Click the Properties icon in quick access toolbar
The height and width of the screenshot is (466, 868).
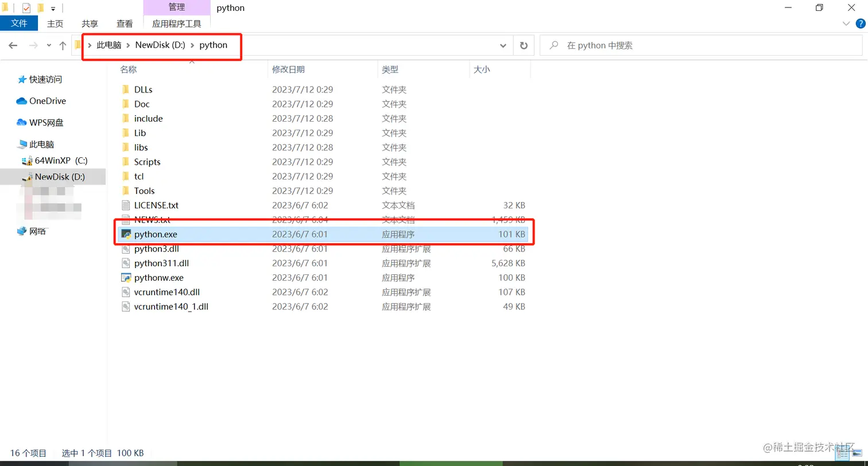(x=26, y=8)
